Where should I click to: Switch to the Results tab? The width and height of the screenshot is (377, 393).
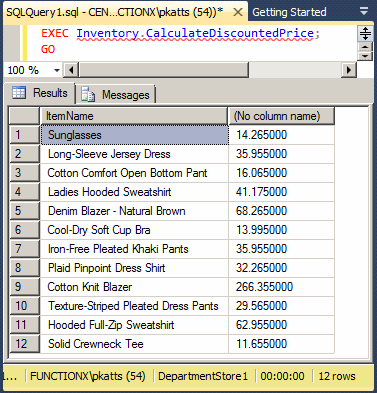[40, 93]
